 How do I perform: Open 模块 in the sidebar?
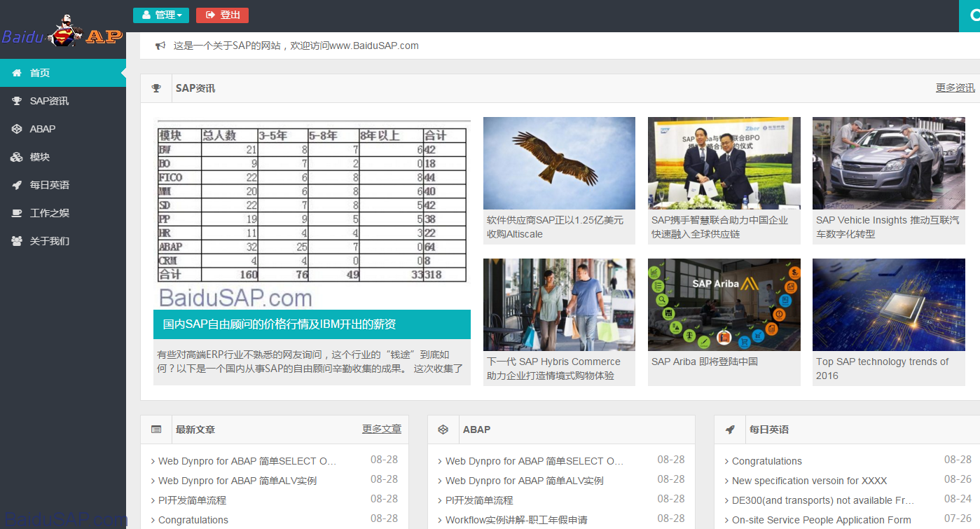click(63, 157)
